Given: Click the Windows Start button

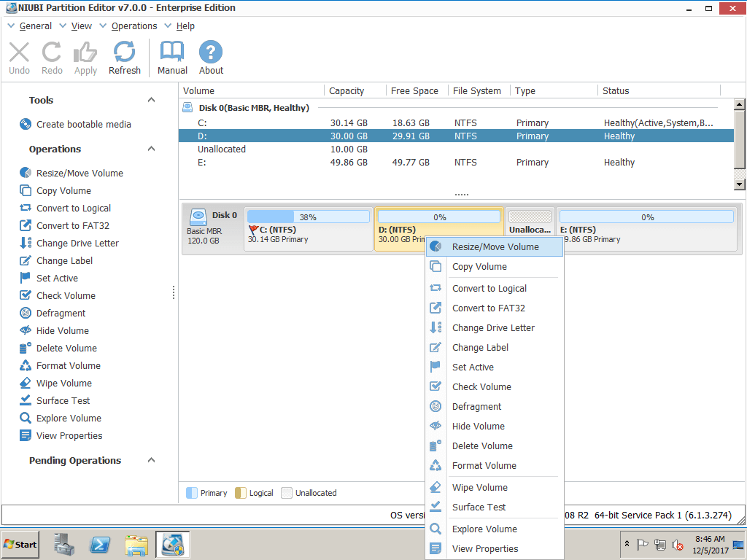Looking at the screenshot, I should coord(20,544).
